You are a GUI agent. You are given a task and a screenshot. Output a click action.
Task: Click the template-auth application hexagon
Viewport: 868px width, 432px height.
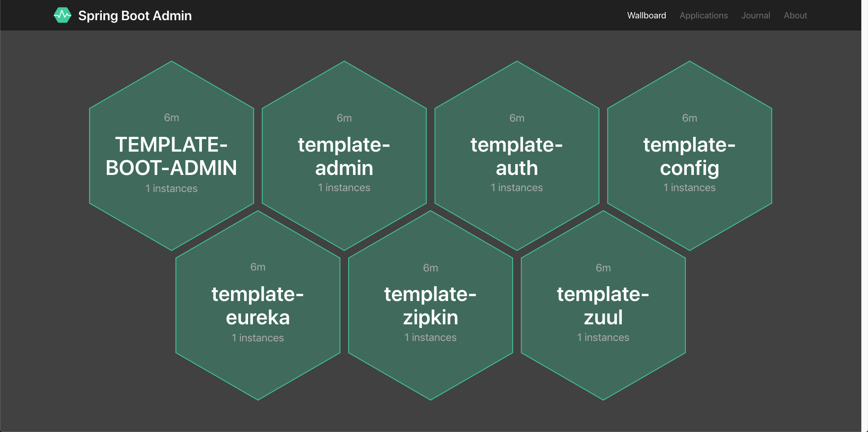coord(517,156)
